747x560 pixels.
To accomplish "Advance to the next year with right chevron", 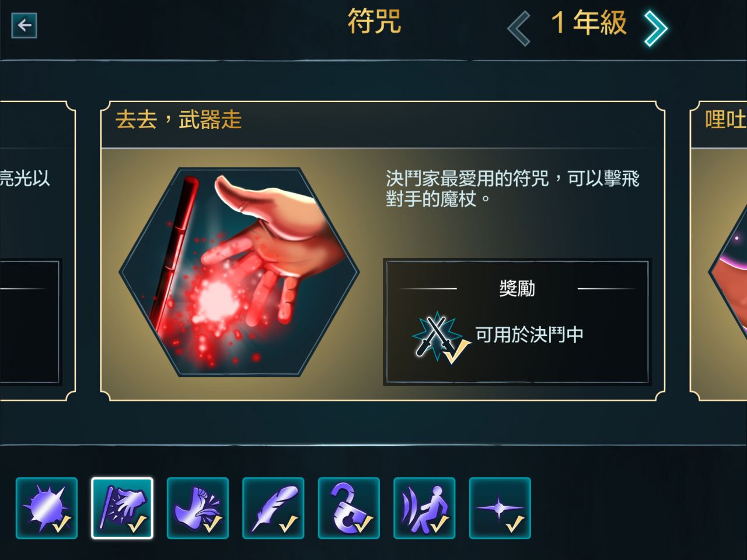I will click(x=655, y=27).
